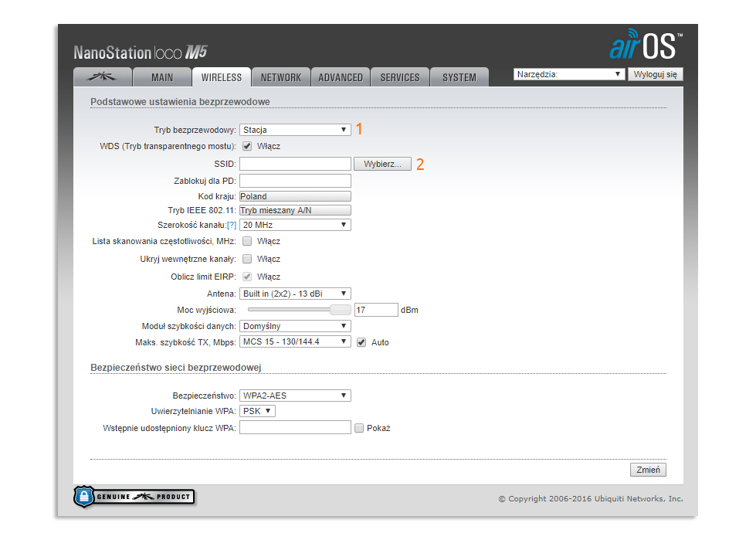The image size is (756, 540).
Task: Toggle the Auto TX rate checkbox
Action: 361,342
